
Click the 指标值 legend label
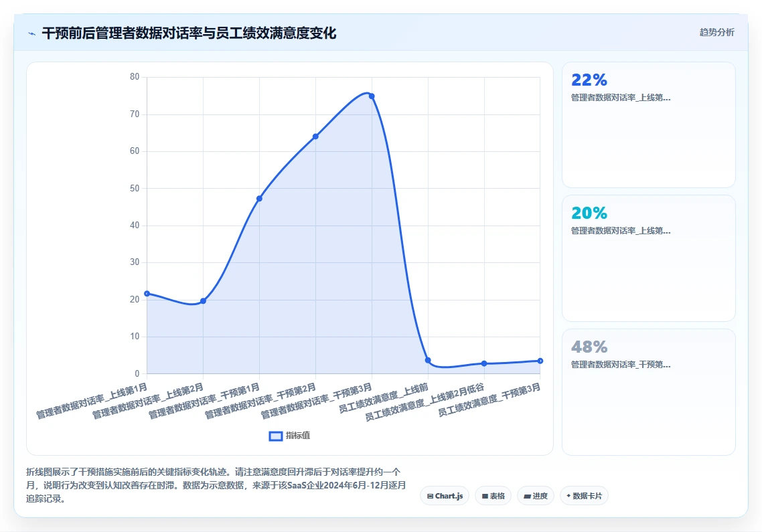297,436
